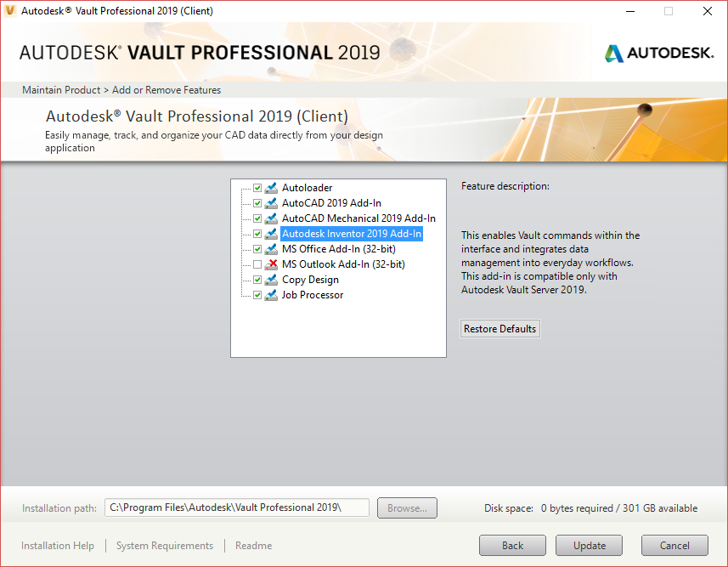Uncheck the MS Office Add-In (32-bit) checkbox
This screenshot has height=567, width=728.
(x=257, y=249)
